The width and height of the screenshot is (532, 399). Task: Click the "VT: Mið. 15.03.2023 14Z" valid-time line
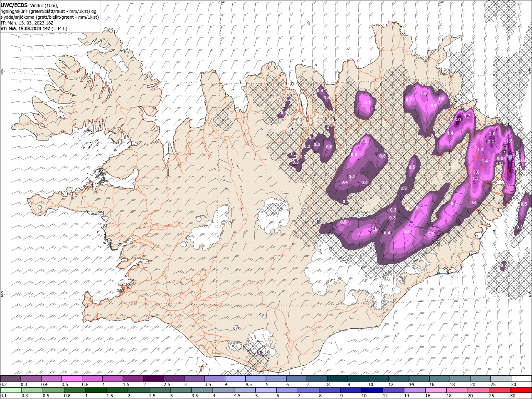pyautogui.click(x=26, y=29)
